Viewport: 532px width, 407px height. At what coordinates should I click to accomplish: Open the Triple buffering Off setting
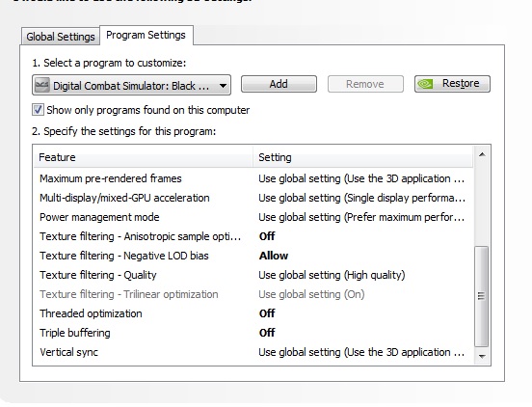pos(267,333)
